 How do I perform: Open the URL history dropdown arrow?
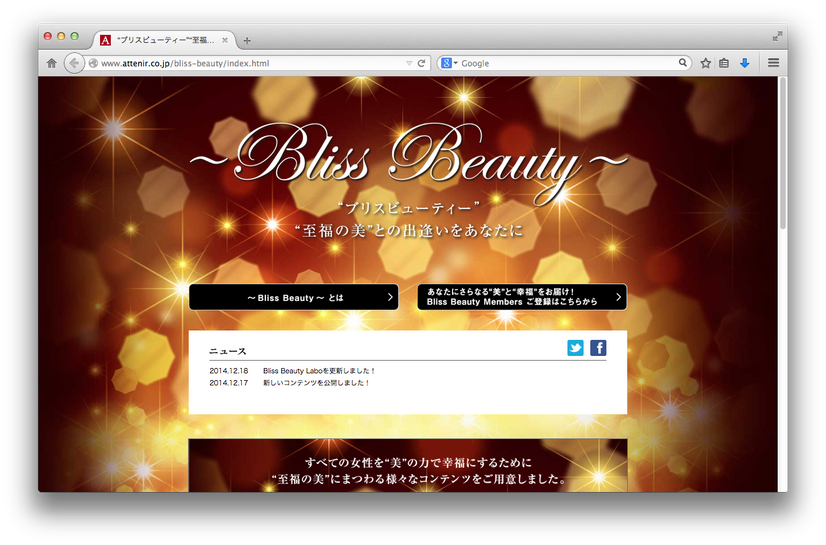[x=409, y=63]
